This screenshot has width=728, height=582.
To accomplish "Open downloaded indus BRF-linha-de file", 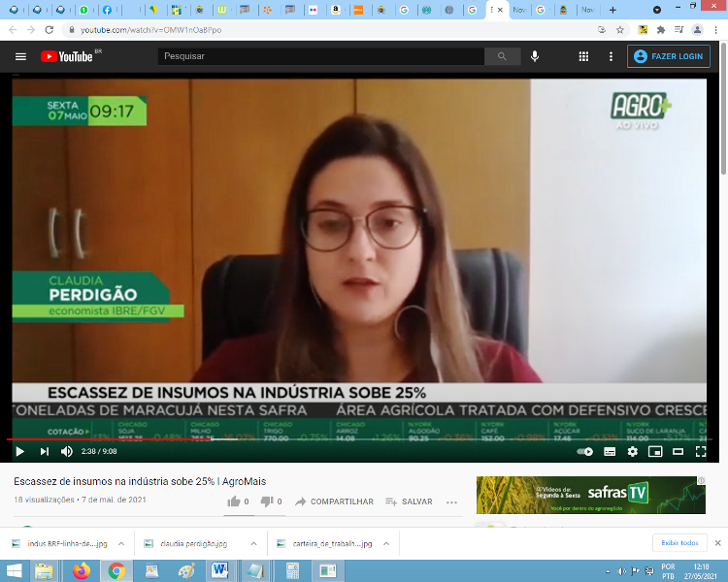I will [x=60, y=543].
